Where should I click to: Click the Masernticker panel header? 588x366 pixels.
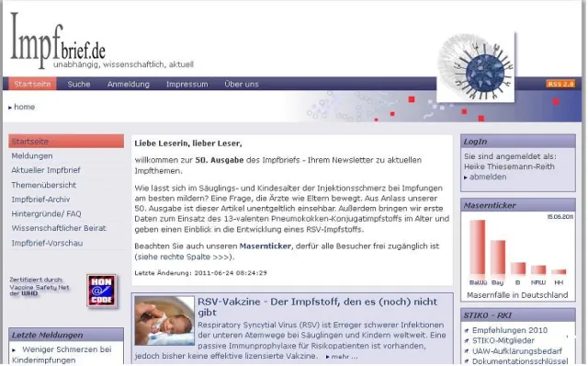[x=518, y=205]
